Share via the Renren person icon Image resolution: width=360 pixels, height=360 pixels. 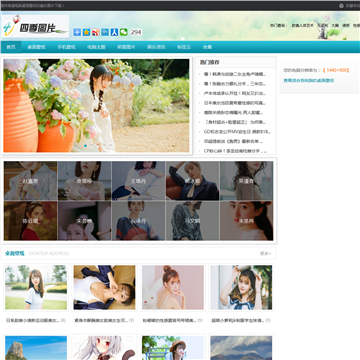point(114,32)
